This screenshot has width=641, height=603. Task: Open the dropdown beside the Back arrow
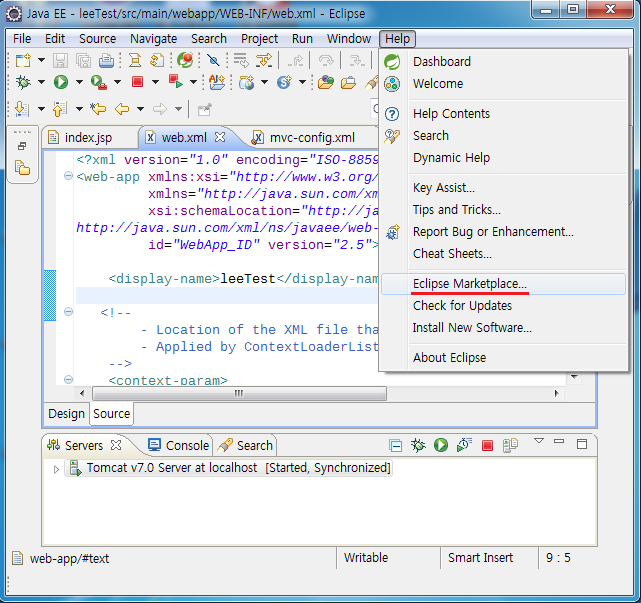point(140,109)
